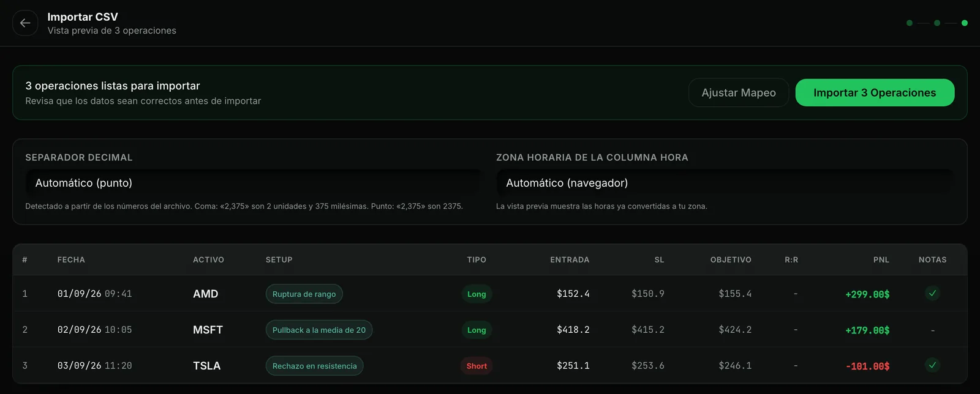Click the SL column header
The height and width of the screenshot is (394, 980).
coord(659,260)
